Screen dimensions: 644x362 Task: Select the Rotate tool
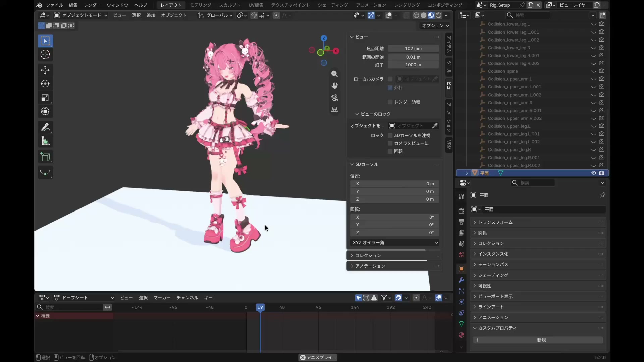(x=45, y=84)
